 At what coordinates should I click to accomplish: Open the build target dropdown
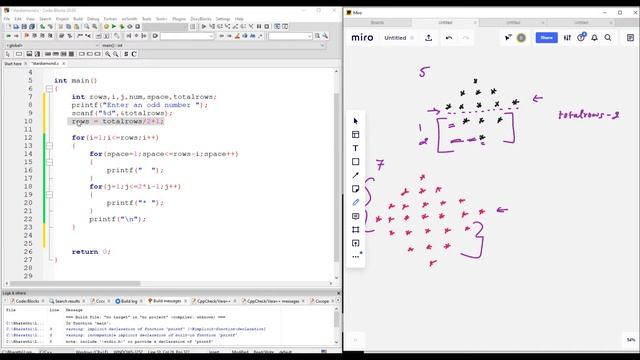(x=165, y=27)
